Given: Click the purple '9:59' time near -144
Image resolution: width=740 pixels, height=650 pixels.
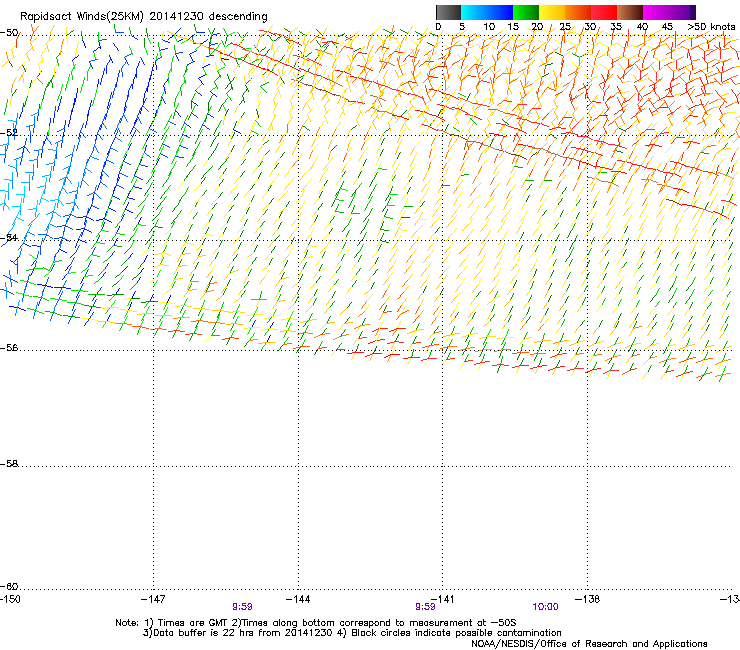Looking at the screenshot, I should [242, 607].
